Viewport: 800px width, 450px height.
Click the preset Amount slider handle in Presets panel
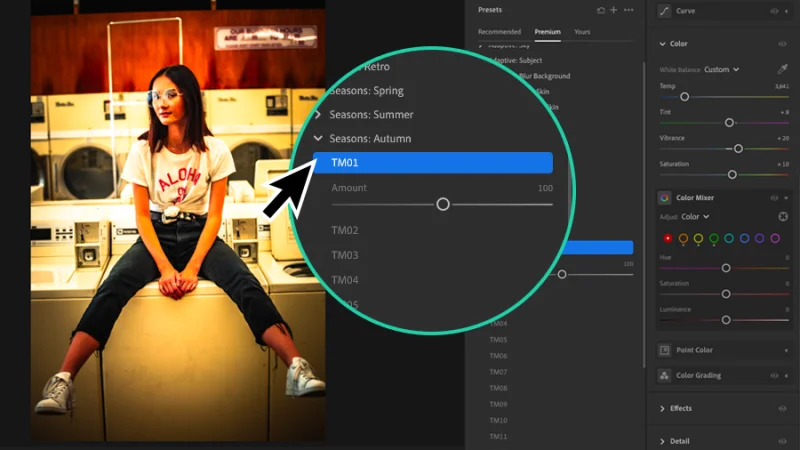[x=562, y=274]
